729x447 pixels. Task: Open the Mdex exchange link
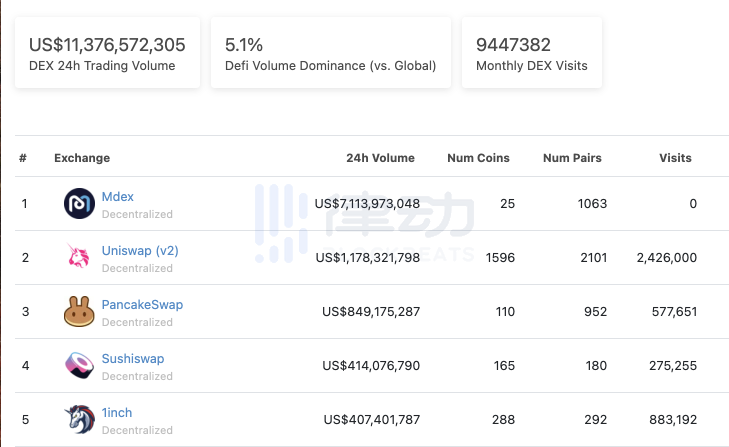coord(118,196)
